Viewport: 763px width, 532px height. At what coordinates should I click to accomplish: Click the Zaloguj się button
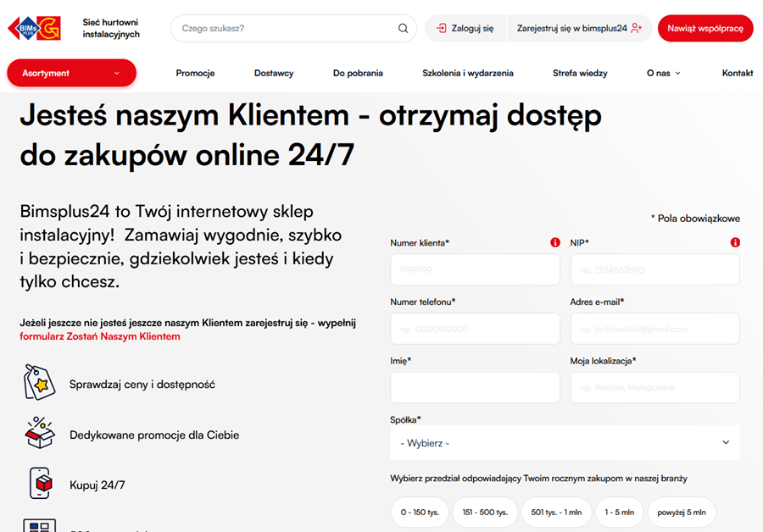[465, 28]
